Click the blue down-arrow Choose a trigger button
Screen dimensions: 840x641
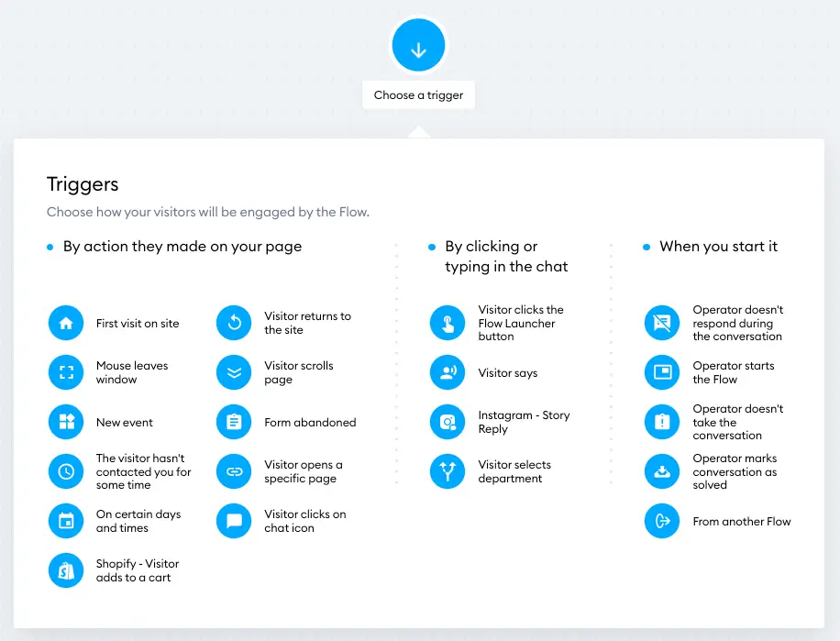click(418, 46)
